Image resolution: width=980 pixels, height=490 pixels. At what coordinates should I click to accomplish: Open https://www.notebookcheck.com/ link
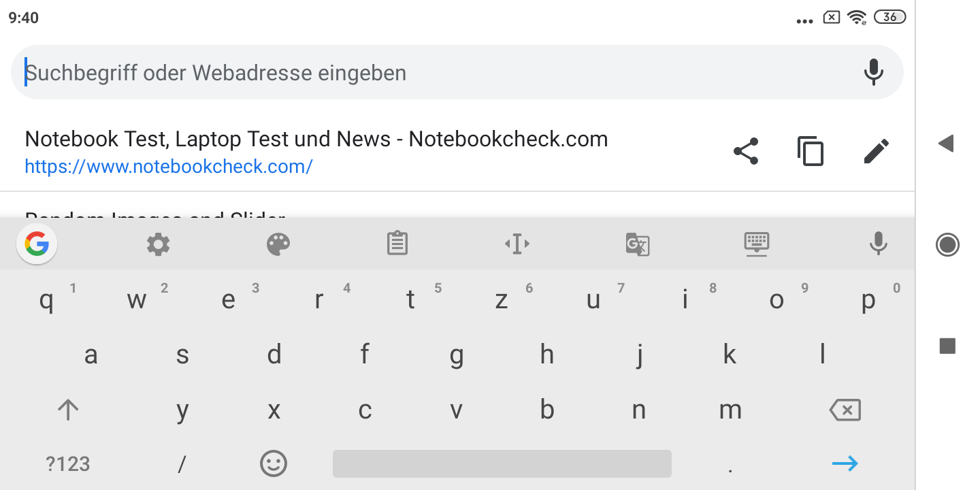tap(169, 167)
